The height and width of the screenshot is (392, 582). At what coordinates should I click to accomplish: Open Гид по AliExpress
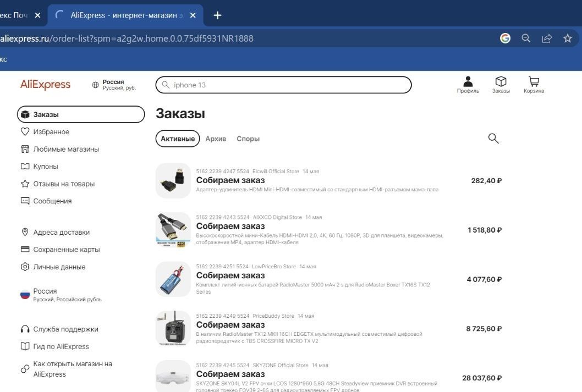(54, 346)
